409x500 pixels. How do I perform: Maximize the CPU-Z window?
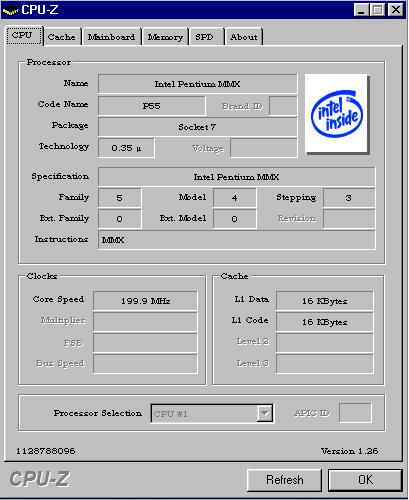[x=377, y=10]
